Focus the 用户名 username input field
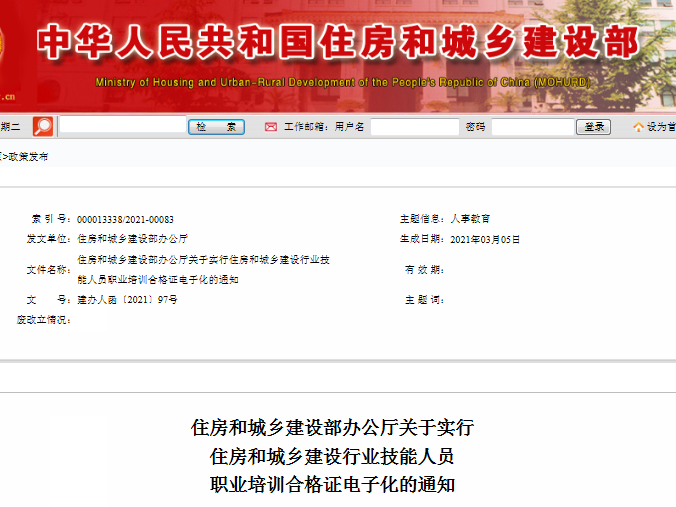 415,127
